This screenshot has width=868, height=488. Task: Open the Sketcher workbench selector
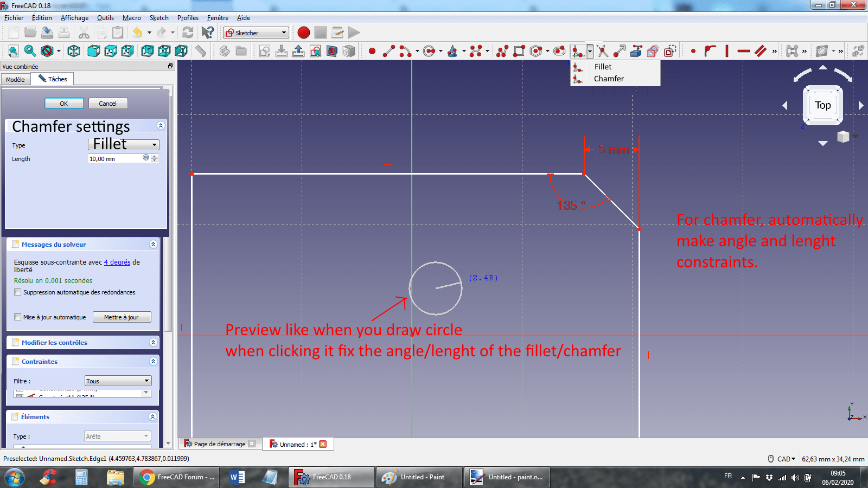pyautogui.click(x=256, y=33)
